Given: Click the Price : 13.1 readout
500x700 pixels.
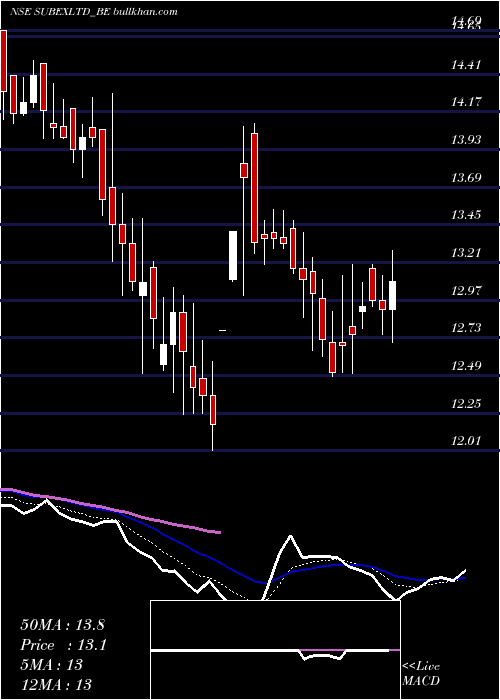Looking at the screenshot, I should pyautogui.click(x=63, y=645).
